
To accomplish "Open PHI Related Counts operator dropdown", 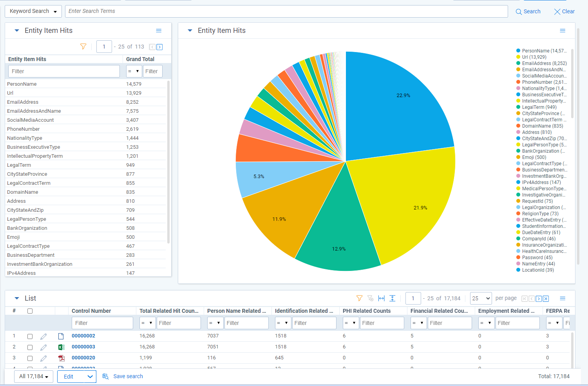I will 351,323.
